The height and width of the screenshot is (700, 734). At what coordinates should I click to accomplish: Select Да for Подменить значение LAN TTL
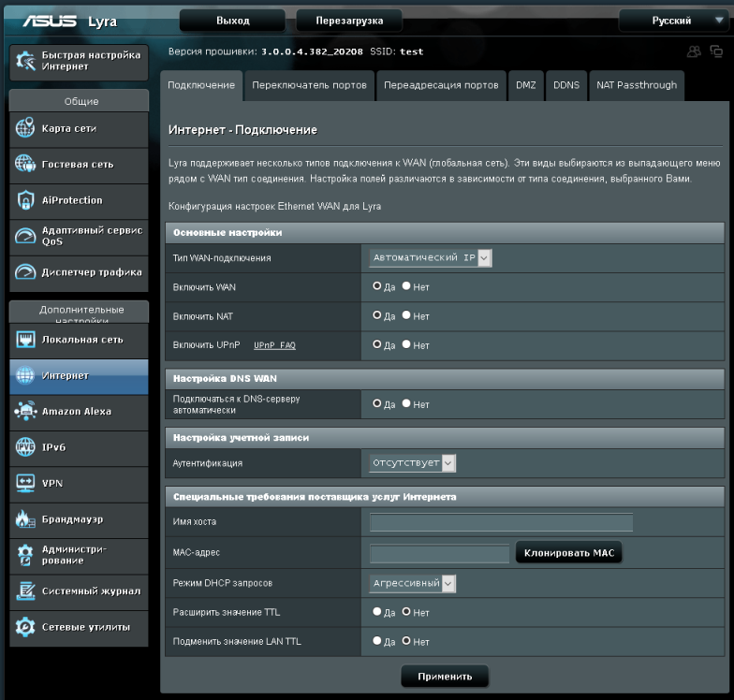click(x=376, y=640)
